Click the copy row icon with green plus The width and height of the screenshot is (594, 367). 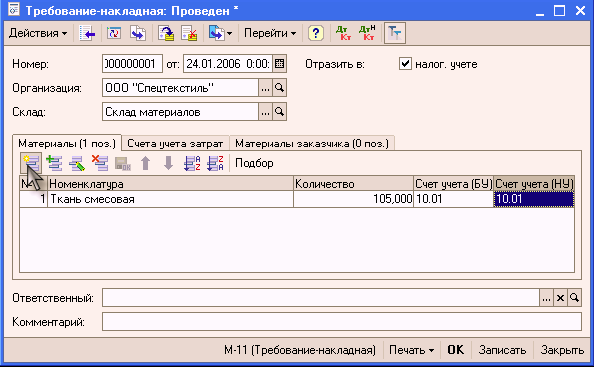click(x=54, y=163)
